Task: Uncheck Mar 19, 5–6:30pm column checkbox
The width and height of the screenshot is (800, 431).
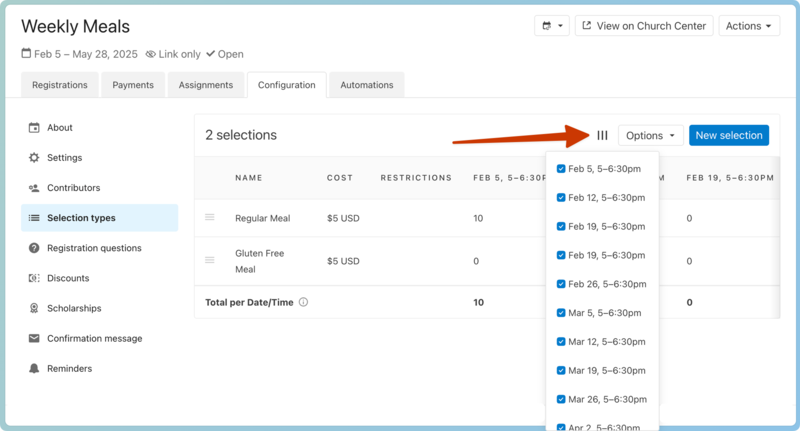Action: point(561,370)
